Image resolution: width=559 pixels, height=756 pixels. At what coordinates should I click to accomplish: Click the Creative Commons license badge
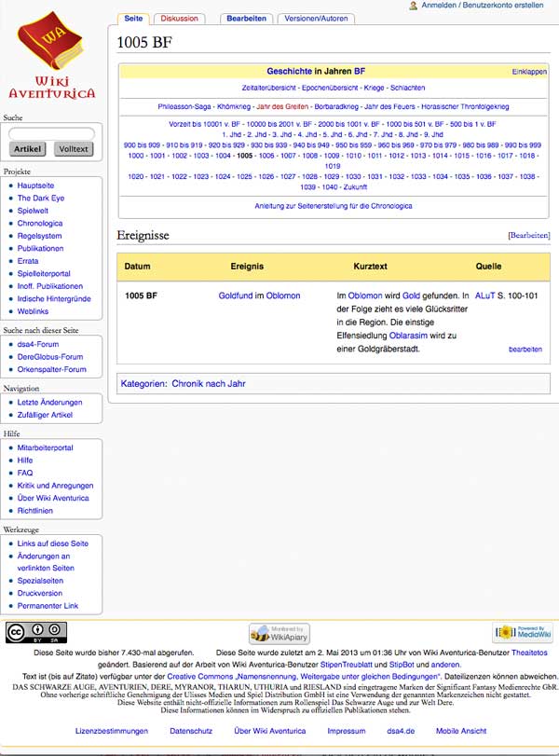36,632
